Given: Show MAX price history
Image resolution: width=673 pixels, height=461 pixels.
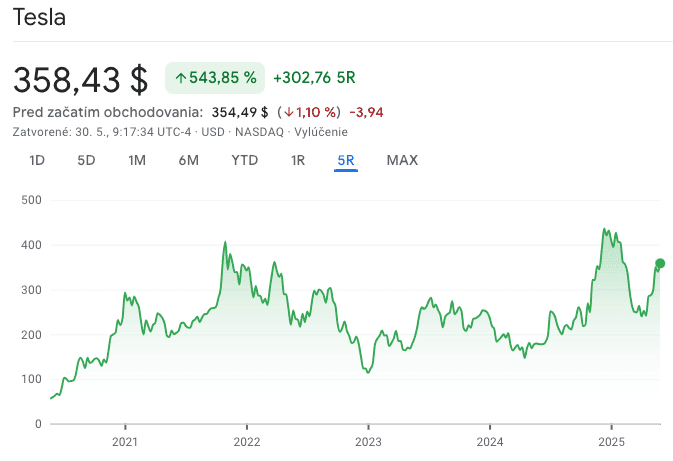Looking at the screenshot, I should click(402, 160).
